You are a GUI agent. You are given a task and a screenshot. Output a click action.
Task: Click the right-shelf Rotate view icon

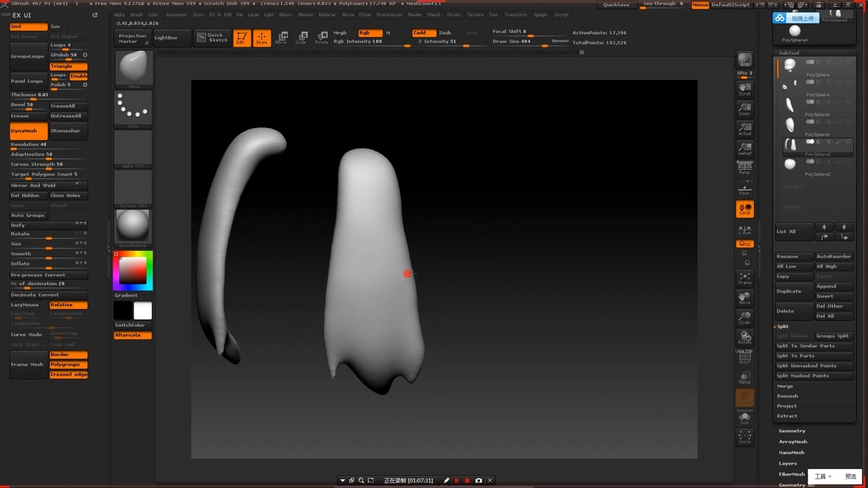(x=745, y=338)
